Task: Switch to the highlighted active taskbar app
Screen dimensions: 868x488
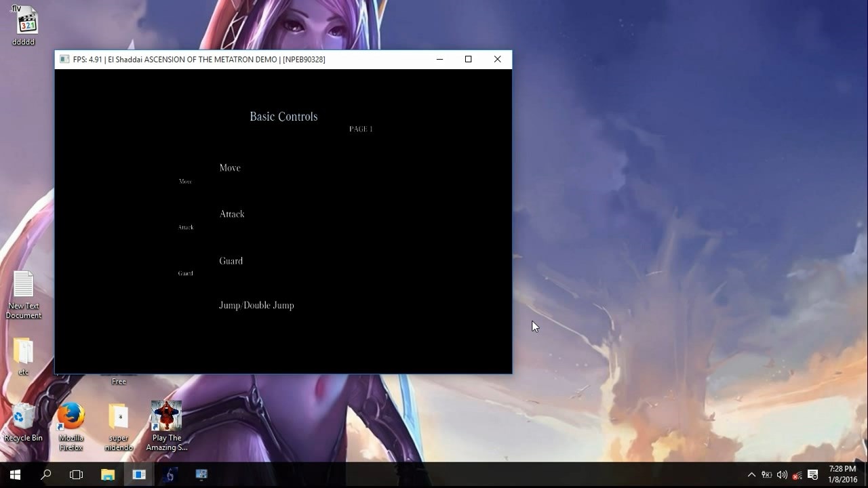Action: (x=139, y=474)
